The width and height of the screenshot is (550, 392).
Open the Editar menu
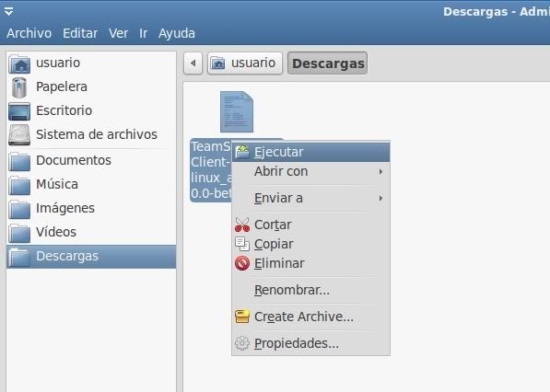click(x=80, y=33)
